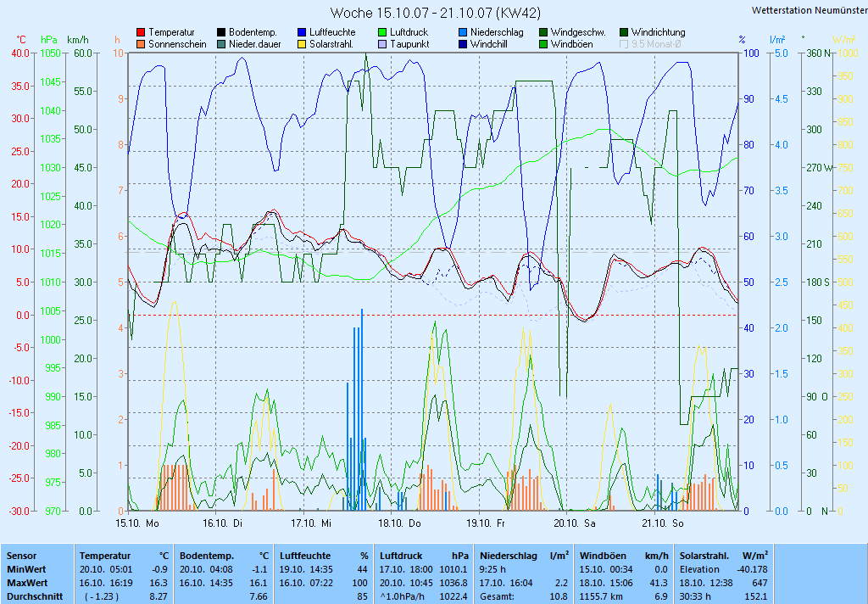The image size is (868, 604).
Task: Click the 18.10. Do date marker on axis
Action: pyautogui.click(x=402, y=523)
